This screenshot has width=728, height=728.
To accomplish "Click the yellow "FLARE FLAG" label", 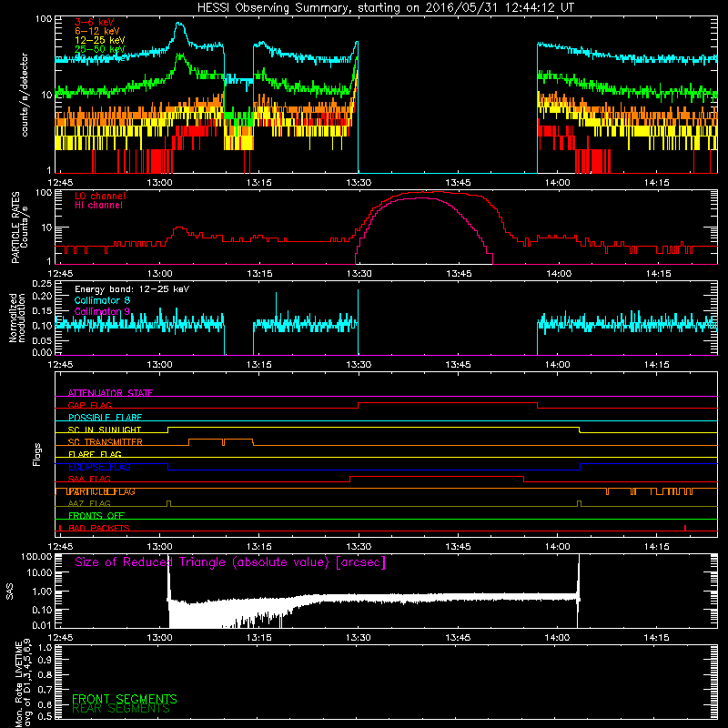I will click(x=95, y=454).
